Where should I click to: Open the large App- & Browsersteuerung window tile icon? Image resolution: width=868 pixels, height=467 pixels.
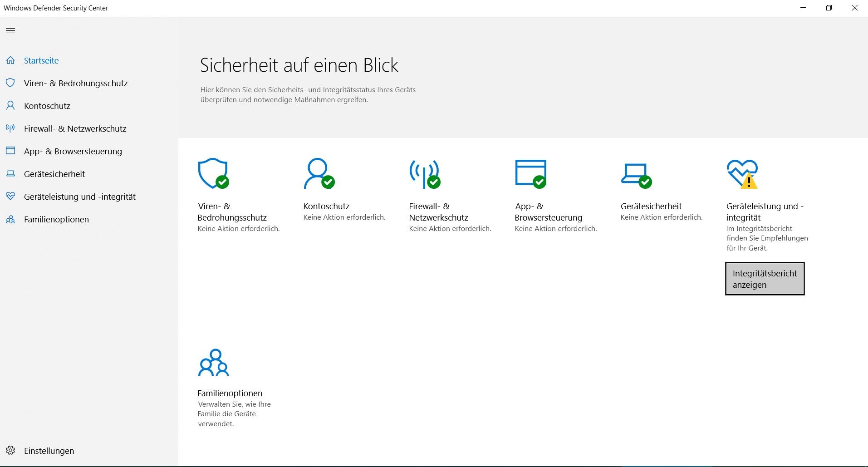click(530, 174)
